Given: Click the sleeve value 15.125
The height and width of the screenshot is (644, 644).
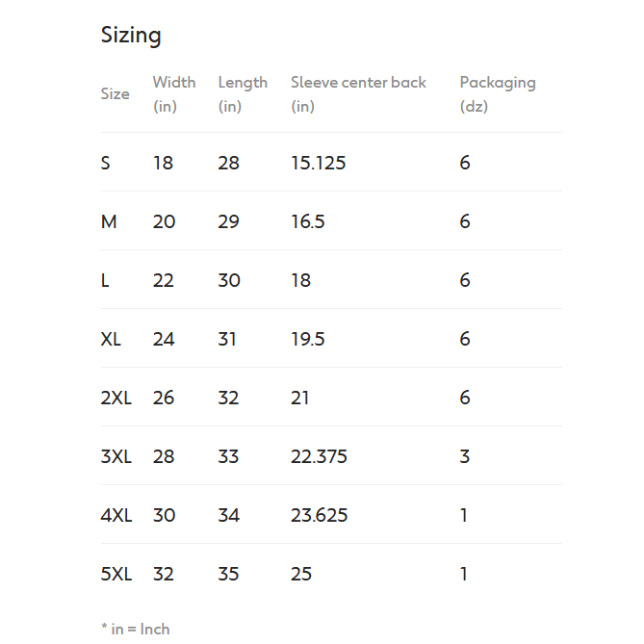Looking at the screenshot, I should [x=318, y=163].
